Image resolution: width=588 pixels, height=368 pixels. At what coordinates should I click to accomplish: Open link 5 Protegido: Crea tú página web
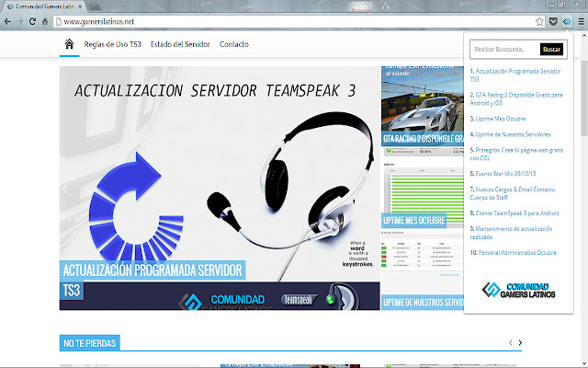516,154
